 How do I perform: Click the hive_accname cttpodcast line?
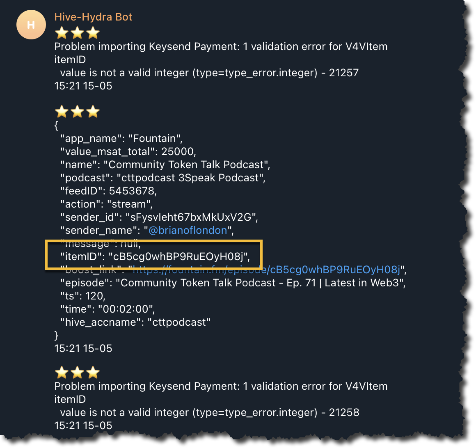tap(135, 322)
